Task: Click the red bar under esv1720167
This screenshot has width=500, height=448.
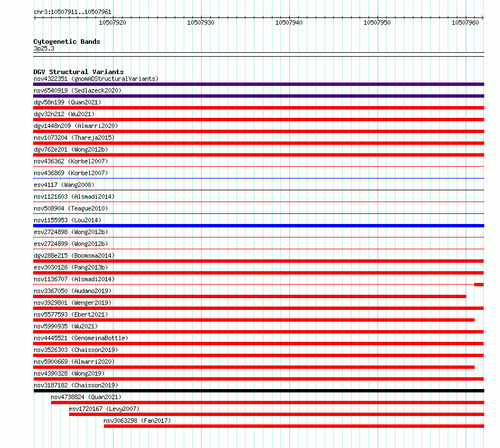Action: pyautogui.click(x=276, y=414)
